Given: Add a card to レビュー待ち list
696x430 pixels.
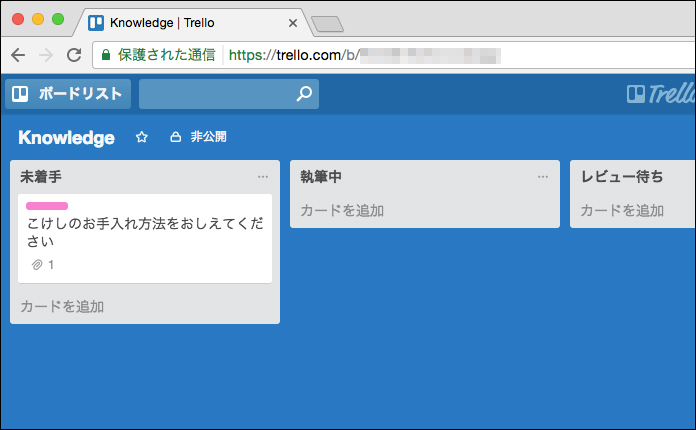Looking at the screenshot, I should (622, 210).
